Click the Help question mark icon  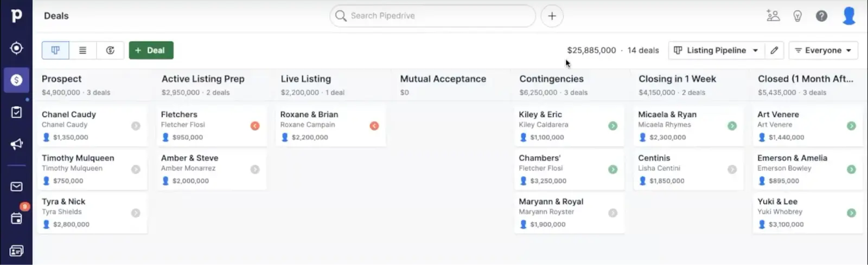pos(821,16)
